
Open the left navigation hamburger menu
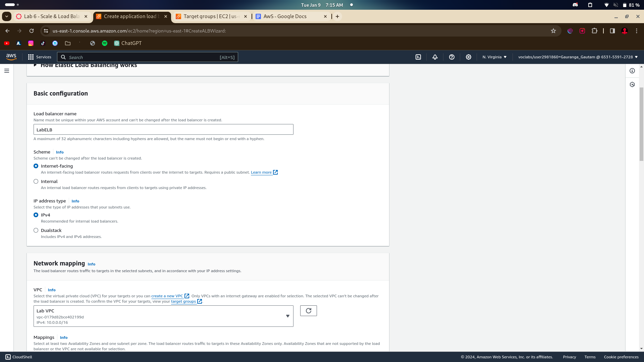pyautogui.click(x=7, y=71)
